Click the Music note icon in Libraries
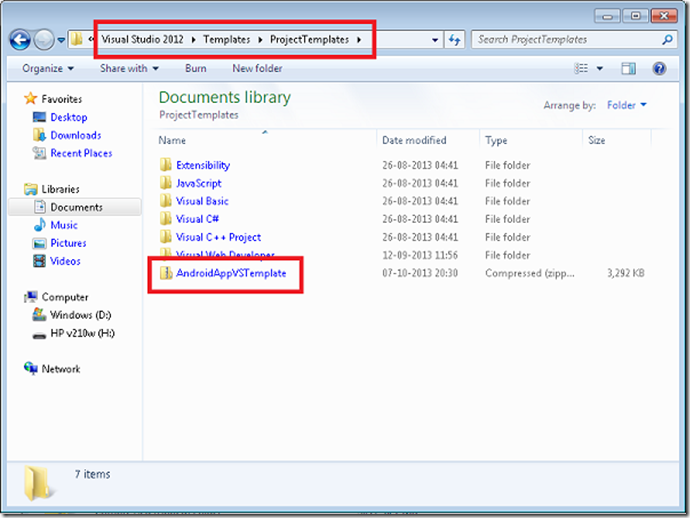The width and height of the screenshot is (690, 518). click(x=40, y=225)
